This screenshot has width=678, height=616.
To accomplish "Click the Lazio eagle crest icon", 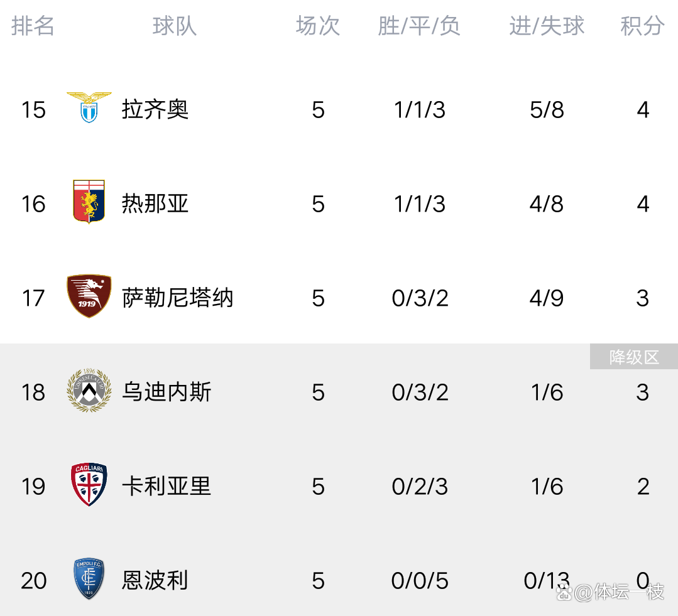I will click(89, 107).
